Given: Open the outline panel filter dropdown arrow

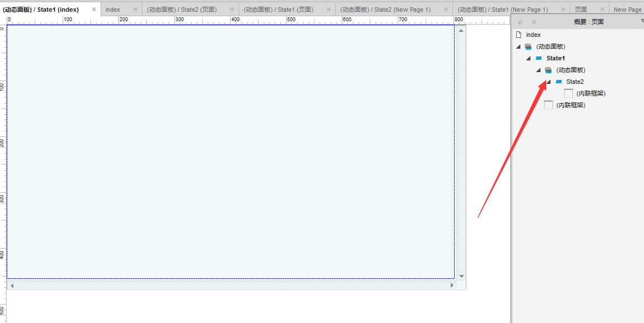Looking at the screenshot, I should pyautogui.click(x=642, y=21).
